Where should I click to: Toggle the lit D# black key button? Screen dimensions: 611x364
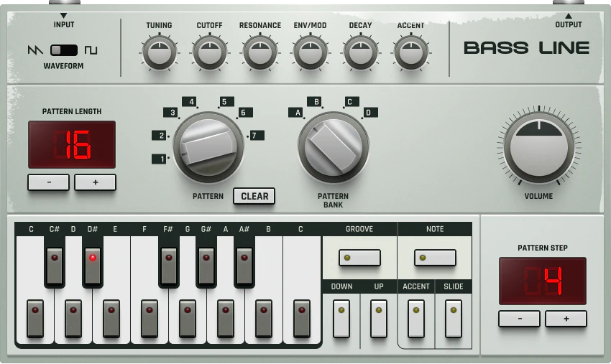click(x=93, y=266)
